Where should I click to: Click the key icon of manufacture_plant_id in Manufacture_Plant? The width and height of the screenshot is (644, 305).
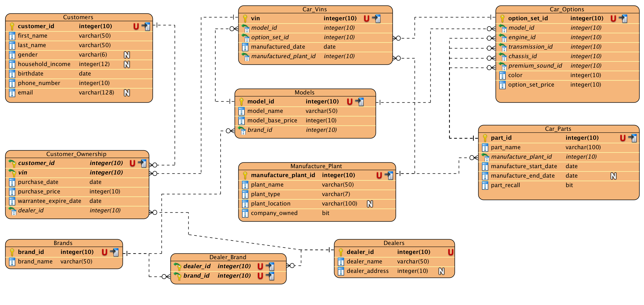pyautogui.click(x=245, y=175)
